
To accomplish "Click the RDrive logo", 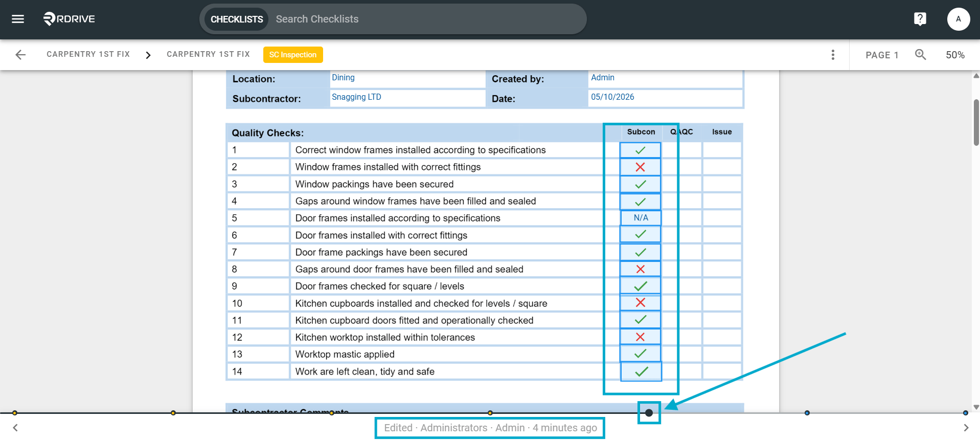I will tap(69, 19).
